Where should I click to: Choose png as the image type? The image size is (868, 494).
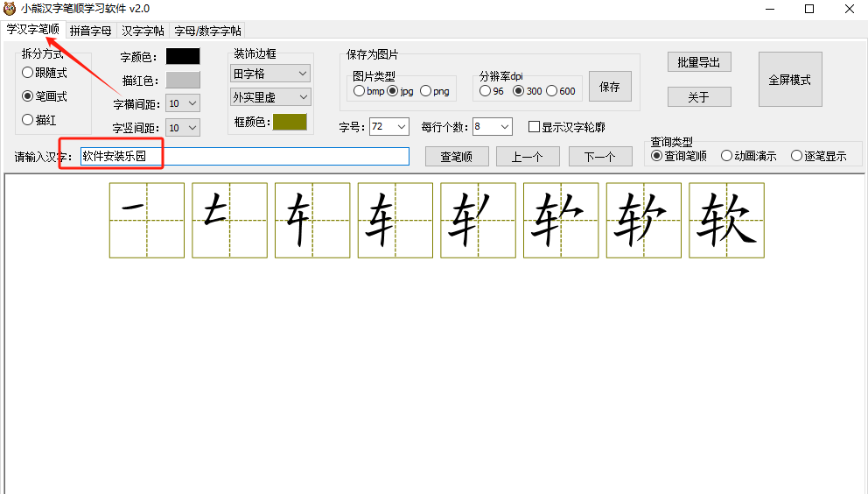pyautogui.click(x=426, y=91)
